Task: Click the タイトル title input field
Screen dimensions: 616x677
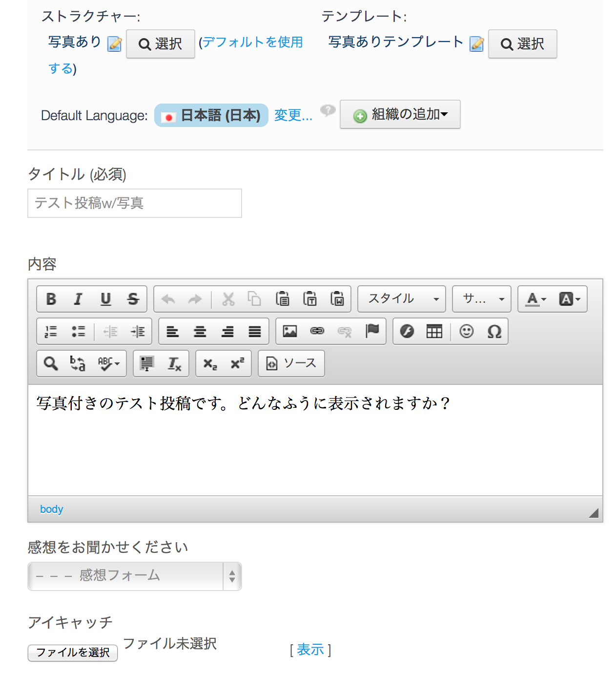Action: pyautogui.click(x=134, y=203)
